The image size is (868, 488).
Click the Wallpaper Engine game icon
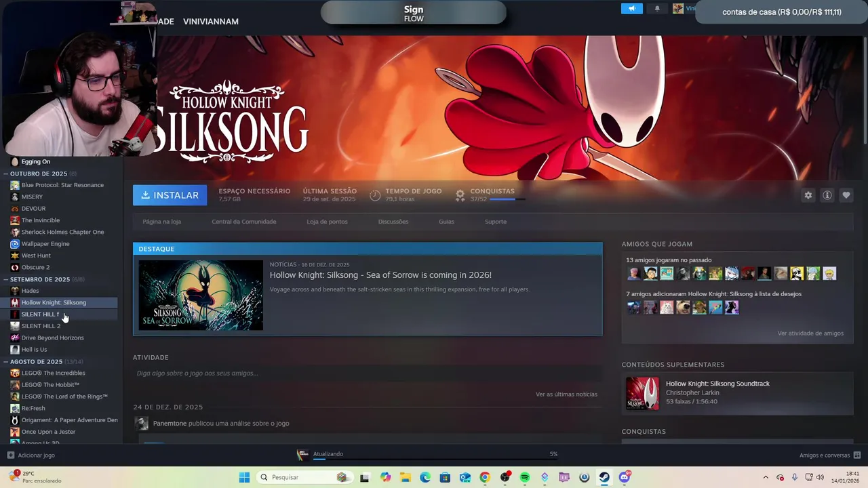15,244
